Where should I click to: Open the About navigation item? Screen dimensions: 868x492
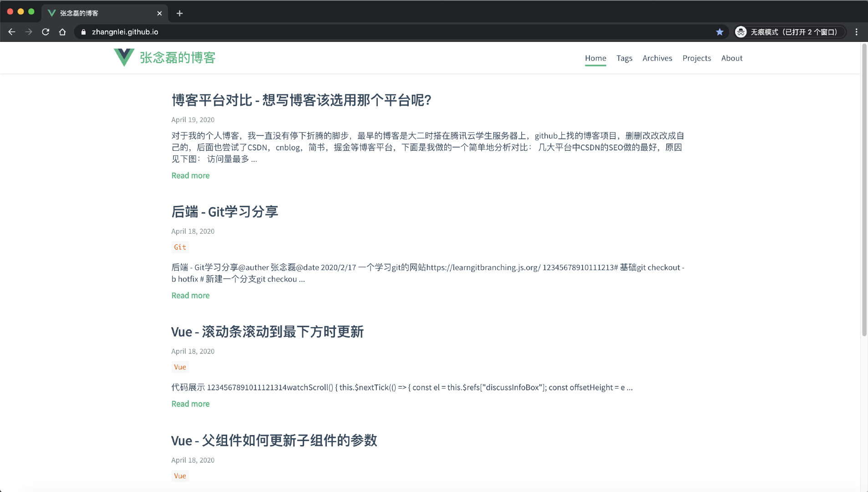pyautogui.click(x=731, y=58)
